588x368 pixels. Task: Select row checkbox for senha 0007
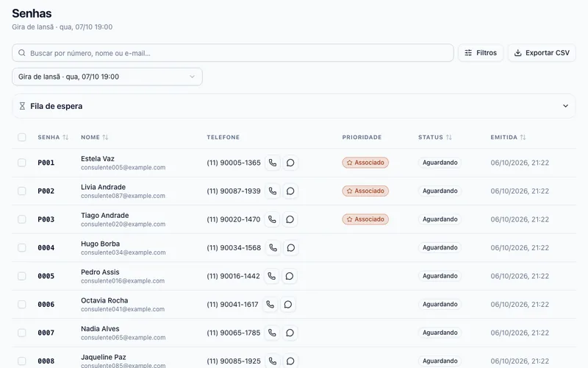coord(22,333)
